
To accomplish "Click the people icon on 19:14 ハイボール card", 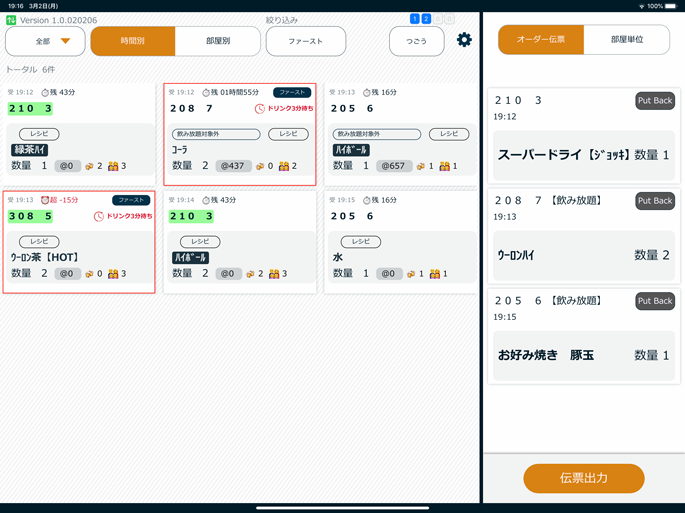I will pos(274,274).
